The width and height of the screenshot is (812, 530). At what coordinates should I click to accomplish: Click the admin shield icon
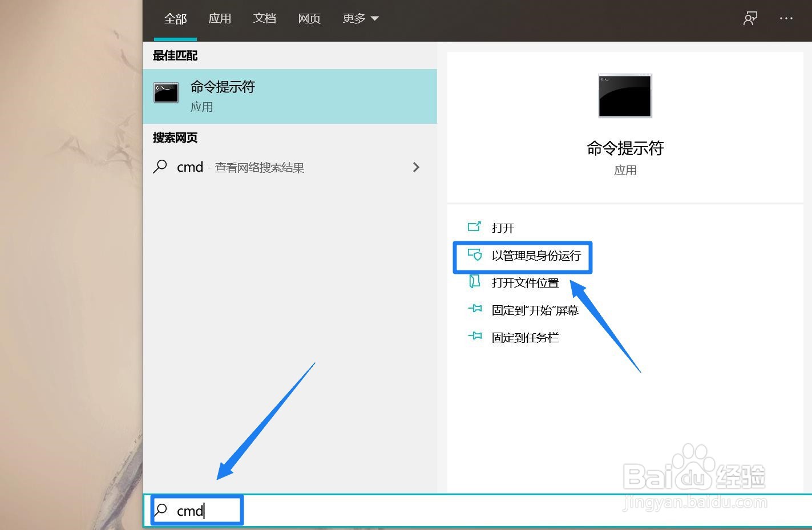(475, 254)
